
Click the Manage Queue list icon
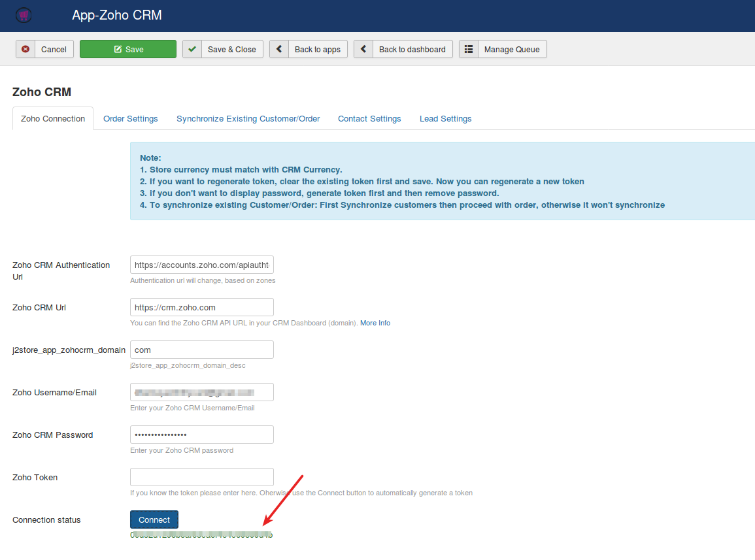tap(469, 49)
